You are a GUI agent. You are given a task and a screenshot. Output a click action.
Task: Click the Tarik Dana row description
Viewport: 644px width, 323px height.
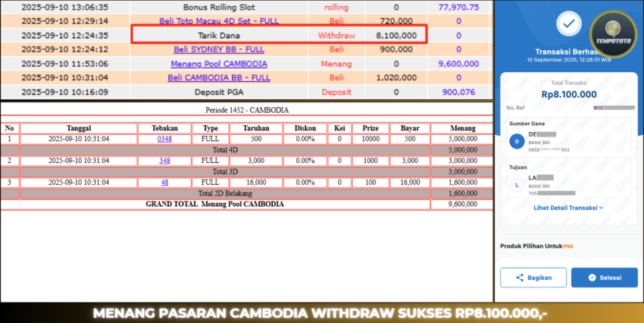click(x=219, y=36)
